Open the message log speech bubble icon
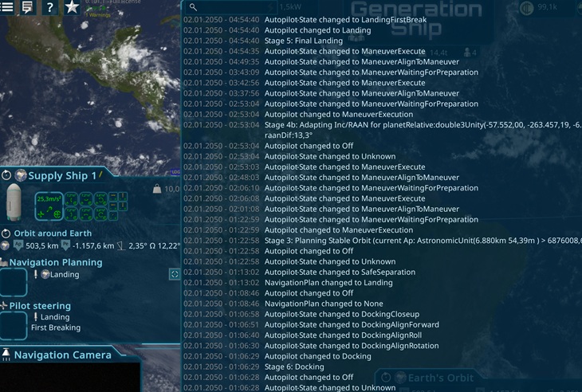Image resolution: width=582 pixels, height=392 pixels. pos(28,7)
